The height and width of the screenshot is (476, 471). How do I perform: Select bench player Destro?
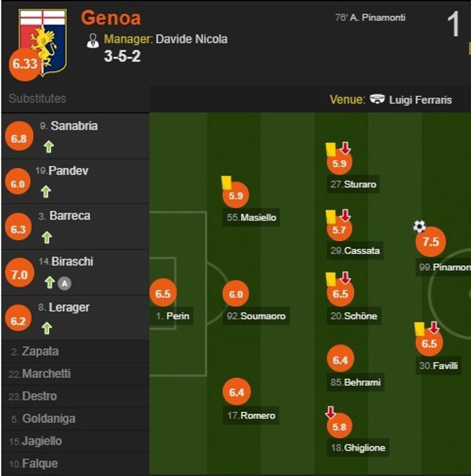(x=39, y=397)
